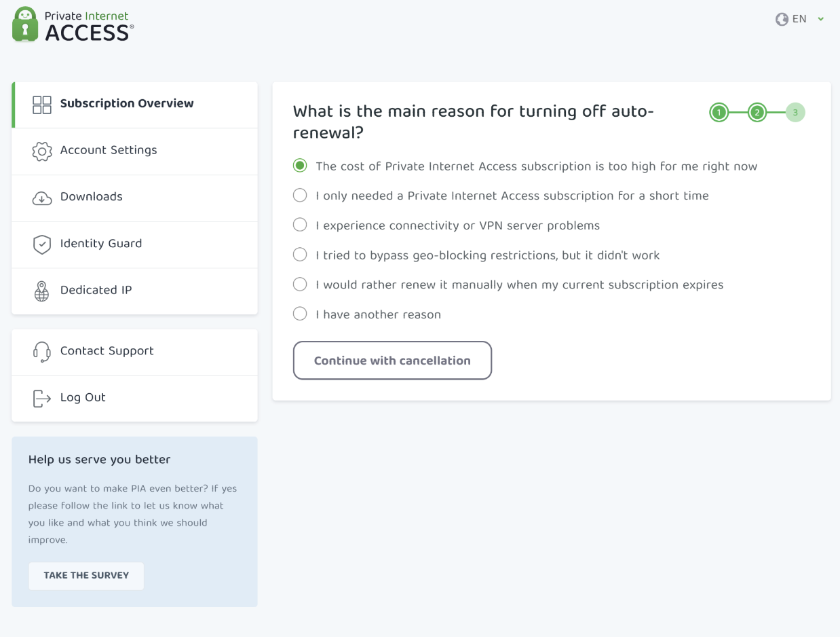Click step 1 in the progress indicator

(x=719, y=112)
